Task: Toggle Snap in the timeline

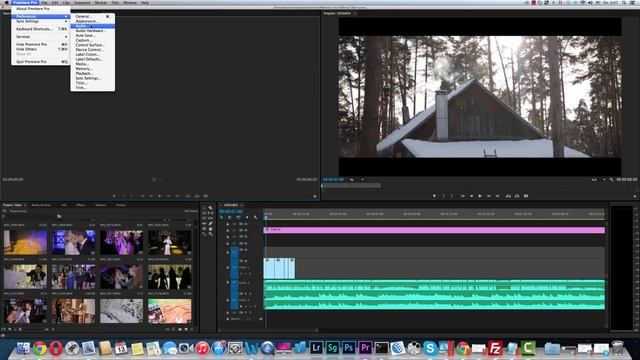Action: pos(230,218)
